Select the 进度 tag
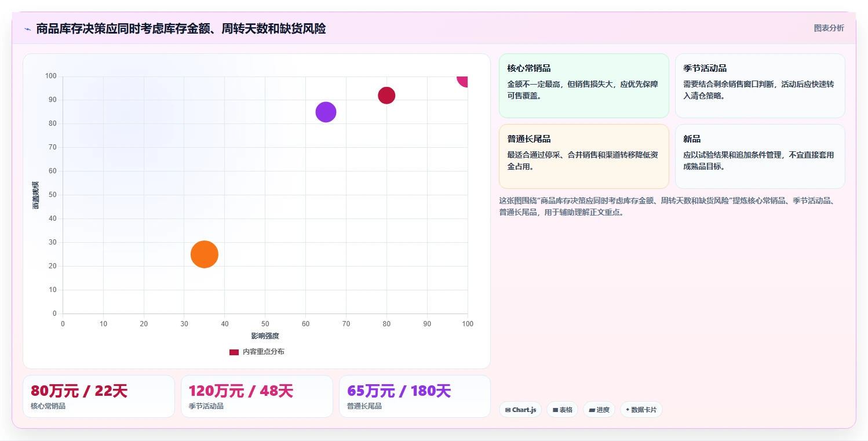The width and height of the screenshot is (868, 441). click(599, 410)
